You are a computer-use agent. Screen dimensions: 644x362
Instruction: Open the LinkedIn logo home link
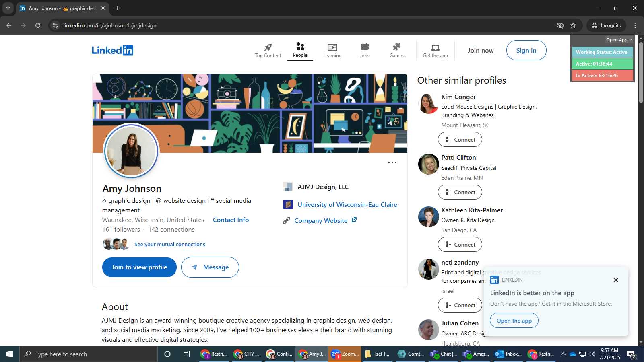click(x=112, y=50)
